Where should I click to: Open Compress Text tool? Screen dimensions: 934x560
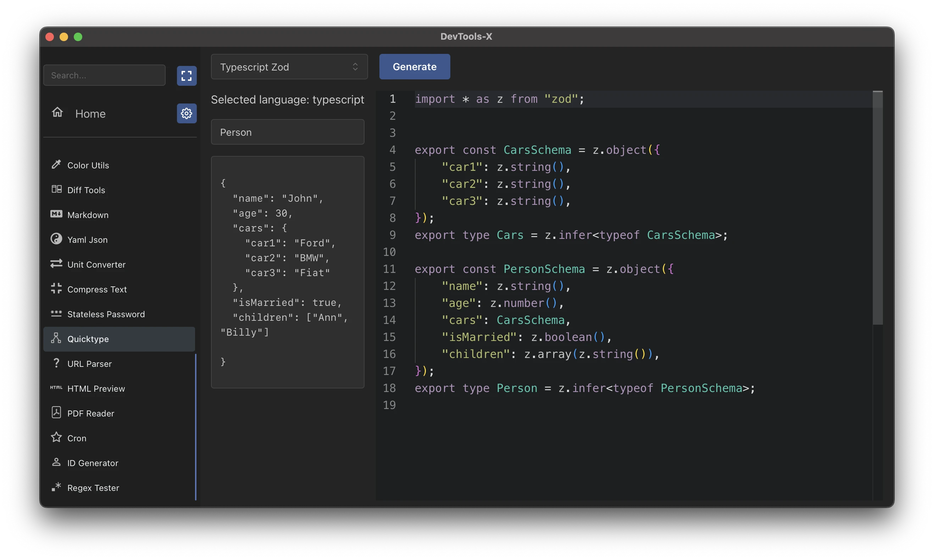[97, 290]
